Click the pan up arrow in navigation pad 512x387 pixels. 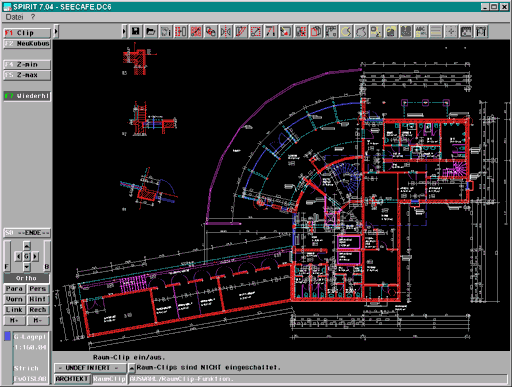(27, 246)
